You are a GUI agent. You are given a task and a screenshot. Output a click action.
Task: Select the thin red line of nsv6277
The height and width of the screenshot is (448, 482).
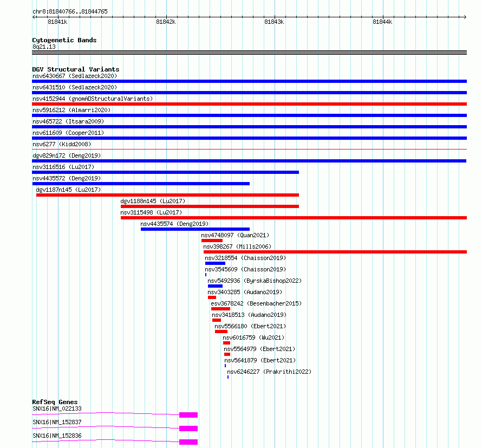point(249,150)
